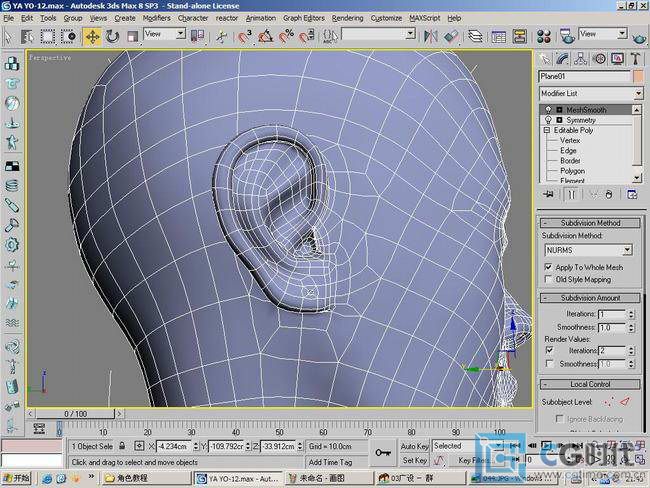
Task: Select Polygon sub-object level
Action: 572,171
